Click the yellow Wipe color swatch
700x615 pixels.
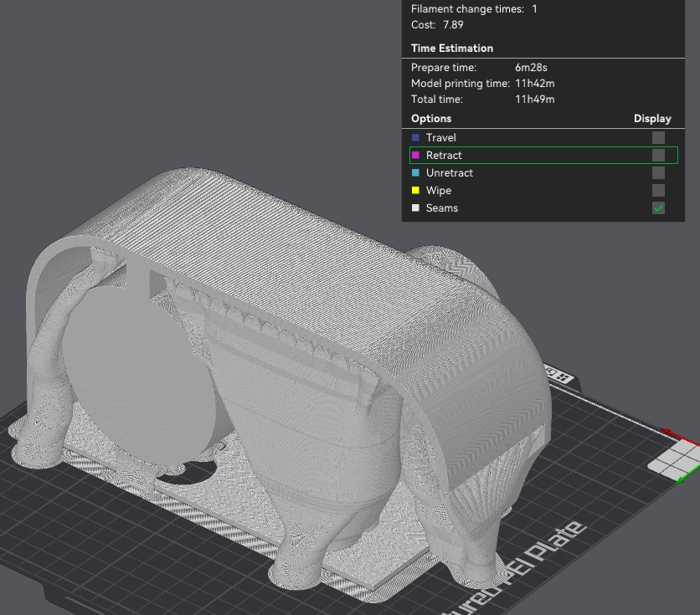[415, 191]
